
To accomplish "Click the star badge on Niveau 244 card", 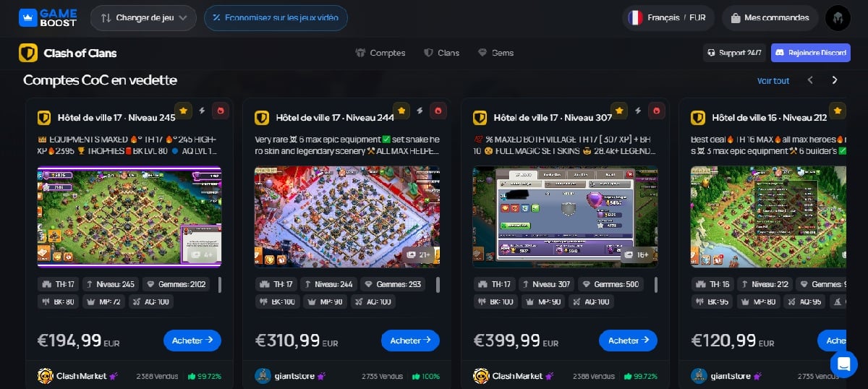I will click(401, 111).
